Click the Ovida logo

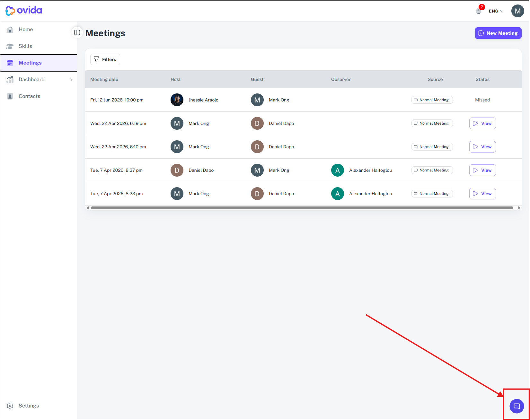(24, 11)
